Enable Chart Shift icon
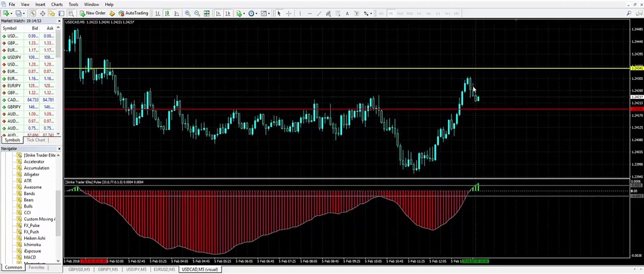Viewport: 644px width, 274px height. point(228,13)
